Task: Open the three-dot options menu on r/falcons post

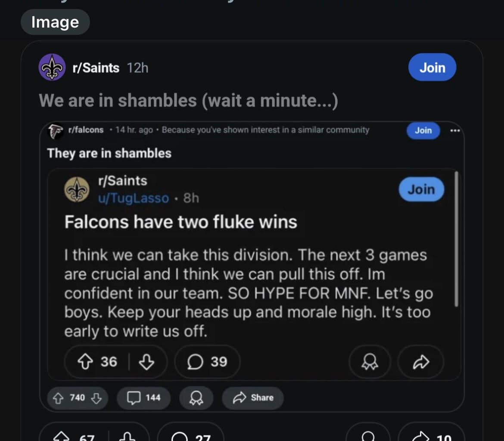Action: [454, 130]
